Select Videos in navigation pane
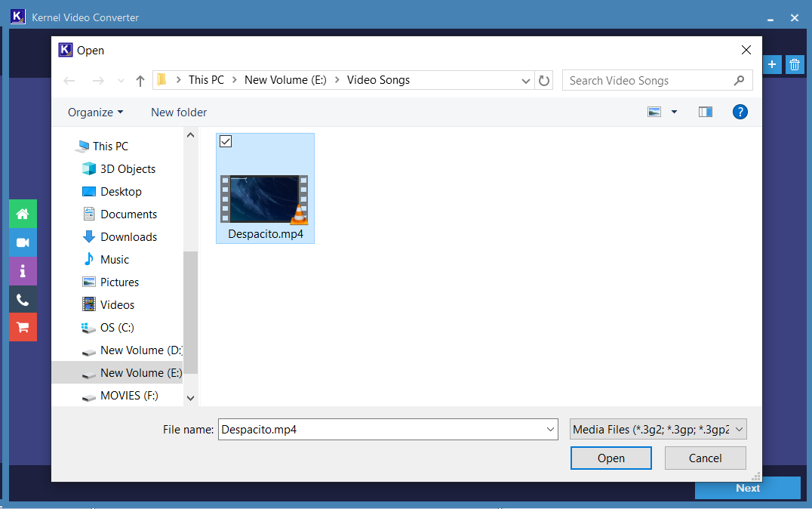 point(117,305)
